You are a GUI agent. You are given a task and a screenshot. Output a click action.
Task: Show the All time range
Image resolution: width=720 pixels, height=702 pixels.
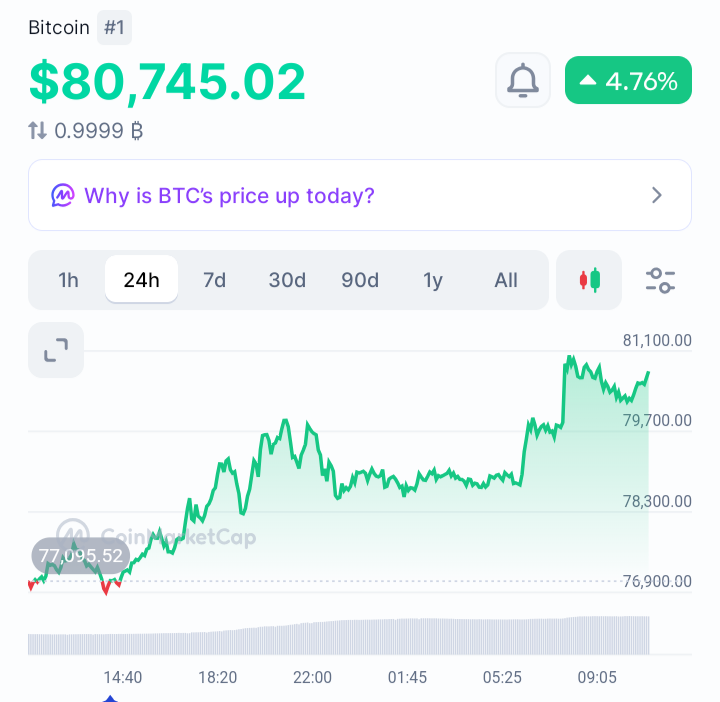[x=506, y=280]
